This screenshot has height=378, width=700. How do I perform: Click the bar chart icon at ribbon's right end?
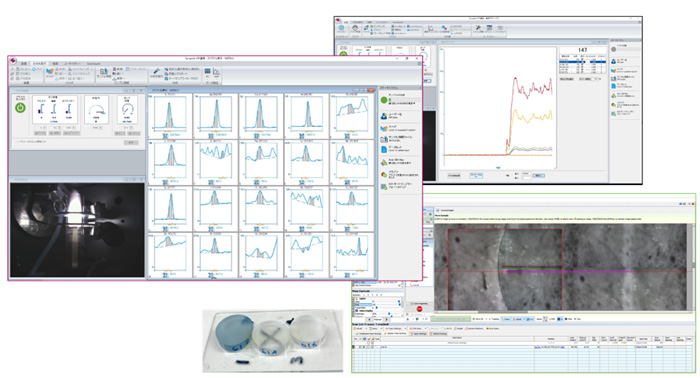217,71
